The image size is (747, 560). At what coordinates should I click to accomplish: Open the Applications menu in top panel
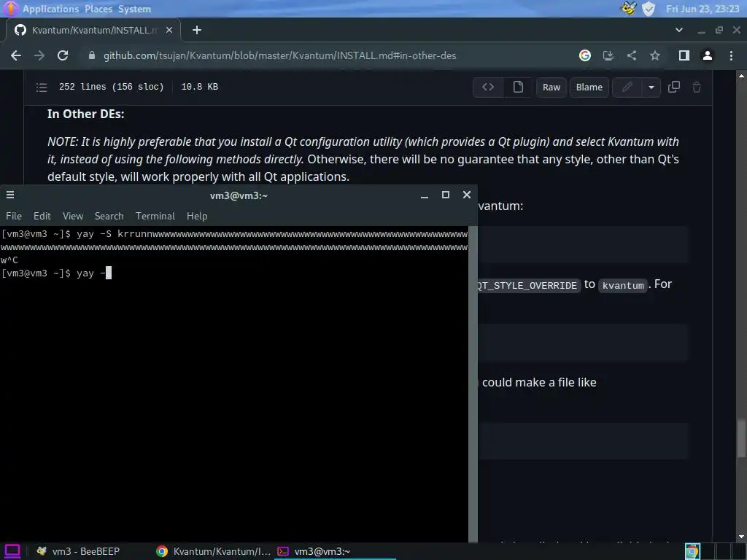tap(50, 9)
